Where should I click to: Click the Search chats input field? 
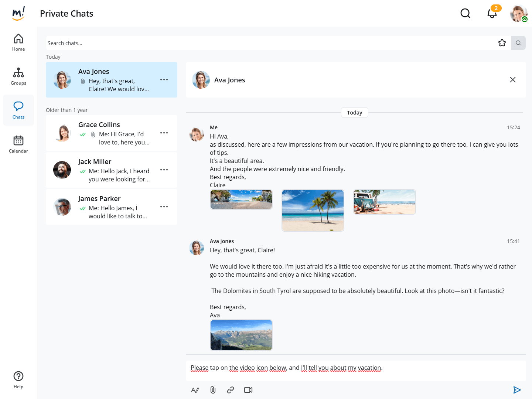tap(270, 43)
